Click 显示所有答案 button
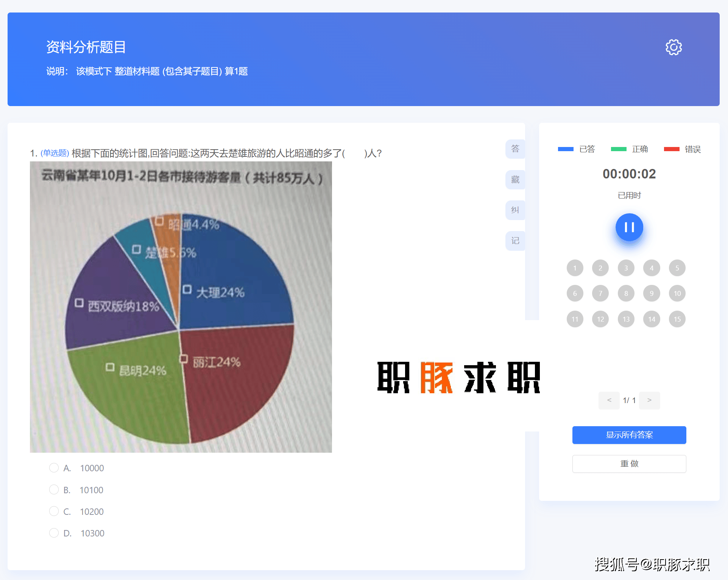The width and height of the screenshot is (728, 580). click(629, 435)
